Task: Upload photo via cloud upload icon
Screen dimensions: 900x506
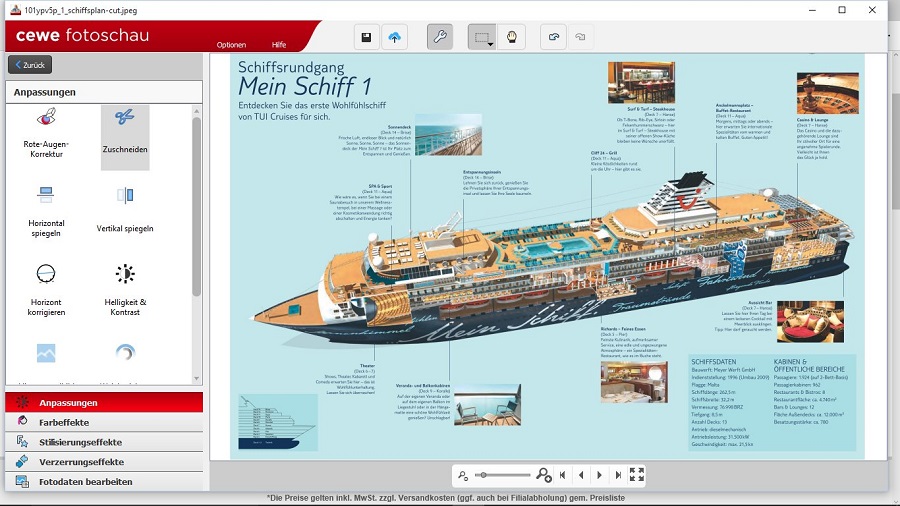Action: point(394,37)
